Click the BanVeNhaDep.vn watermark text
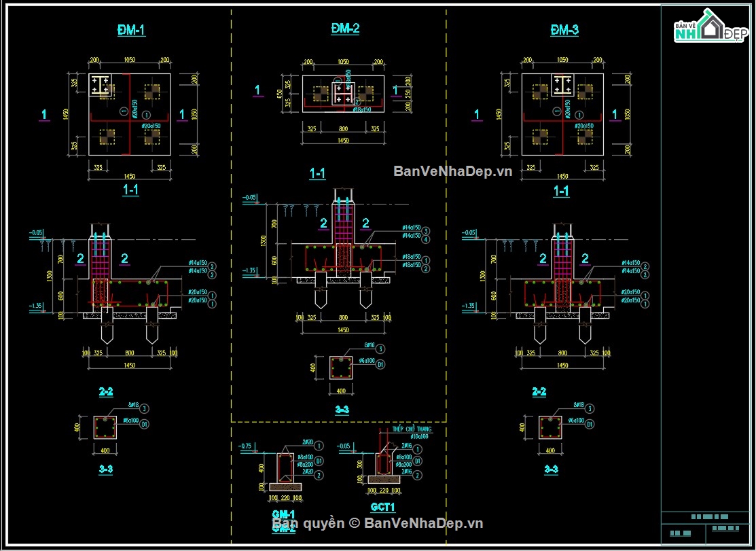This screenshot has height=551, width=756. coord(453,171)
